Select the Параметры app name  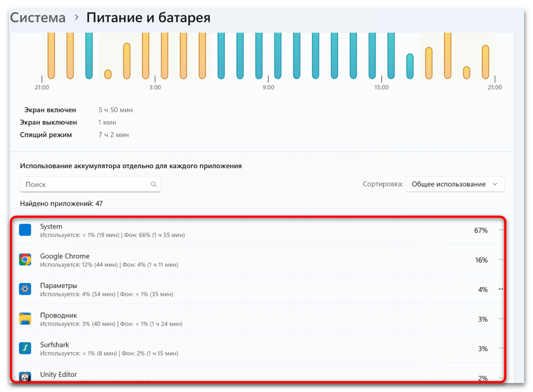tap(58, 285)
